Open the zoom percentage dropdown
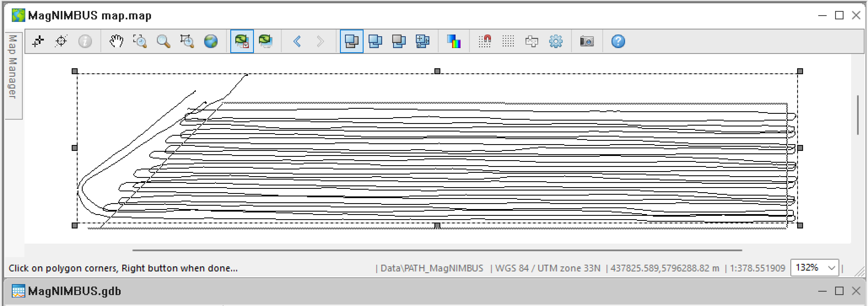 815,268
